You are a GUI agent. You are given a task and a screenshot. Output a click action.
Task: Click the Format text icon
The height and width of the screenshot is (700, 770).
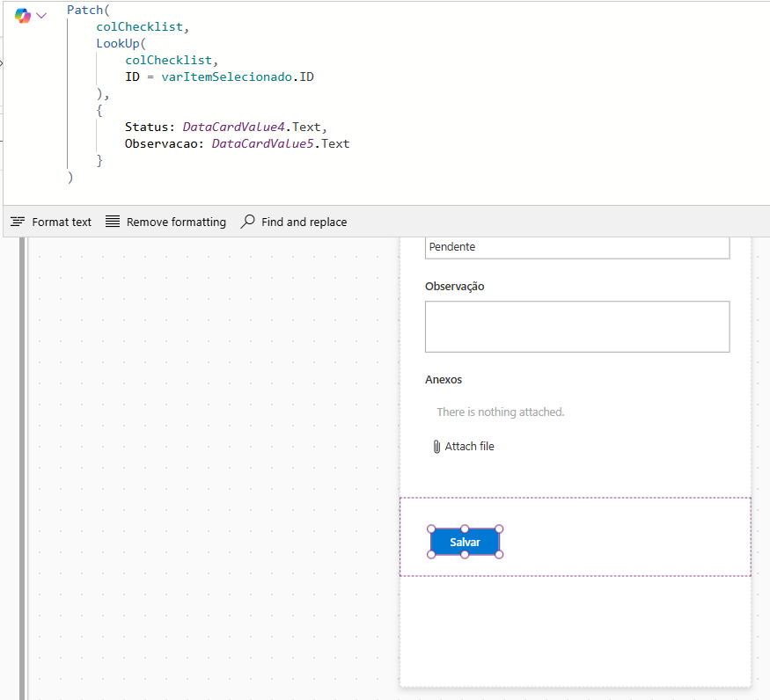18,222
